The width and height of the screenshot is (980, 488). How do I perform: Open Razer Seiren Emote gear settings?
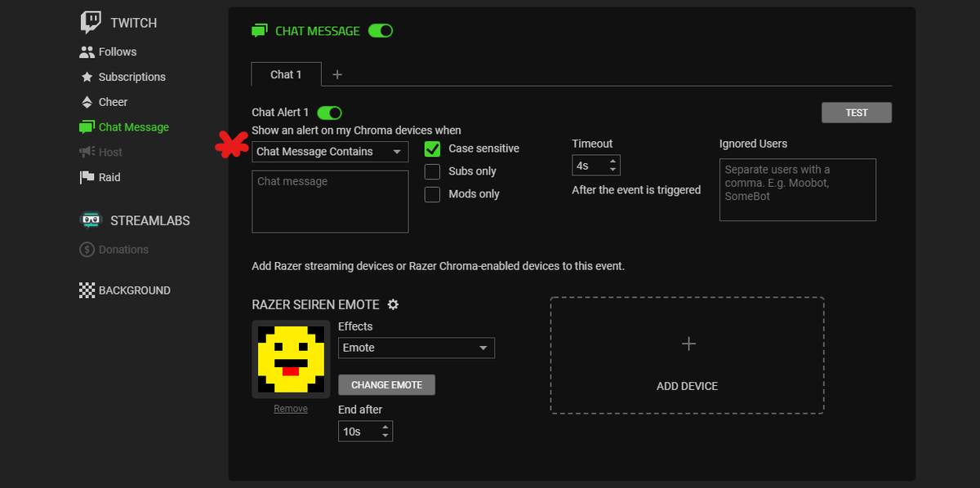click(393, 304)
